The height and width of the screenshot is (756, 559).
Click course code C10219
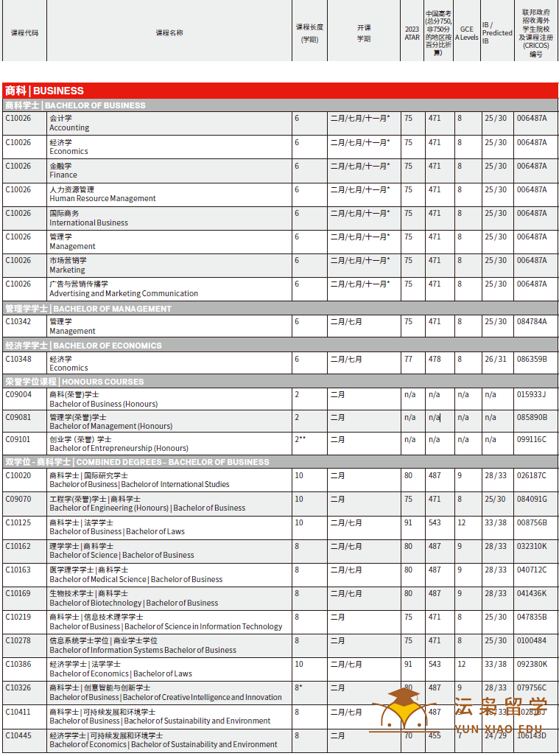pyautogui.click(x=18, y=617)
